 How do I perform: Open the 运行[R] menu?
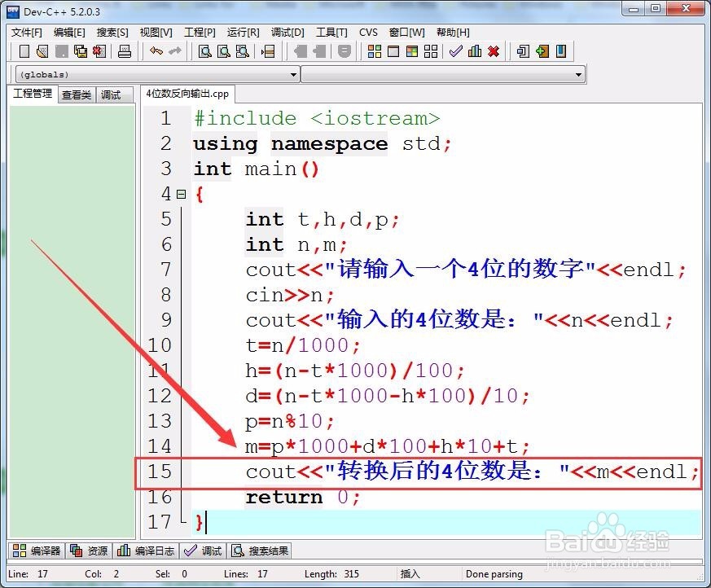point(243,33)
